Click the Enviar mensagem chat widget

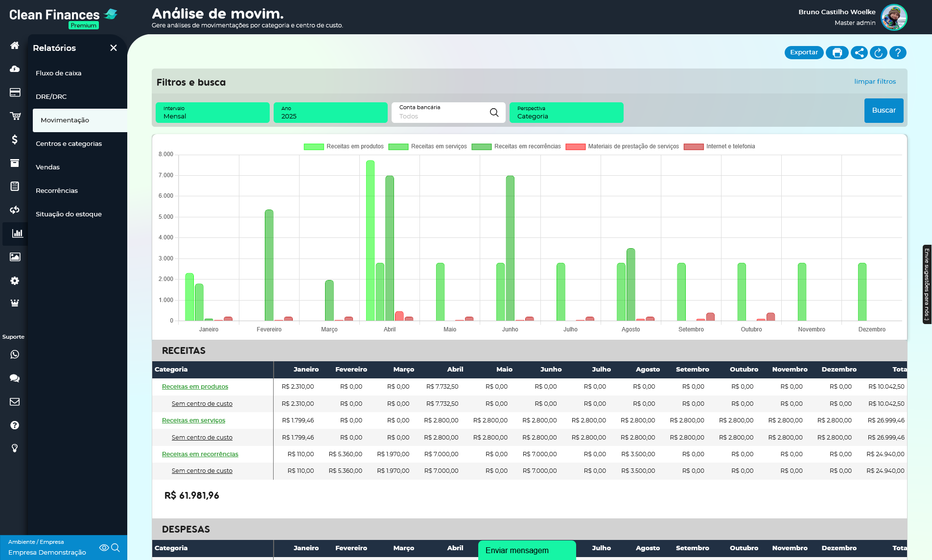527,550
